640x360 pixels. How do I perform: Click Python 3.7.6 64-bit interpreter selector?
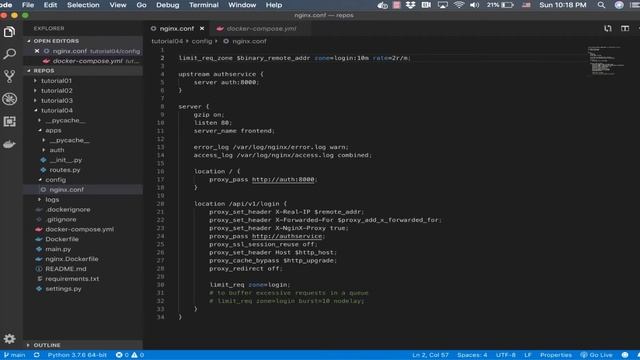click(77, 355)
